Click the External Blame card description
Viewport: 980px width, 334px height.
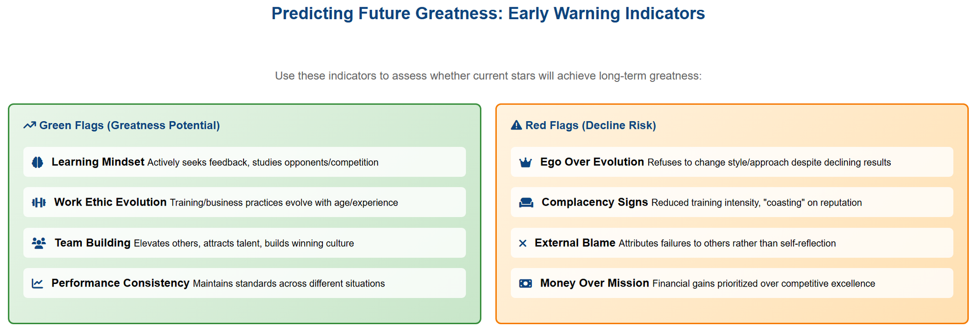[727, 243]
